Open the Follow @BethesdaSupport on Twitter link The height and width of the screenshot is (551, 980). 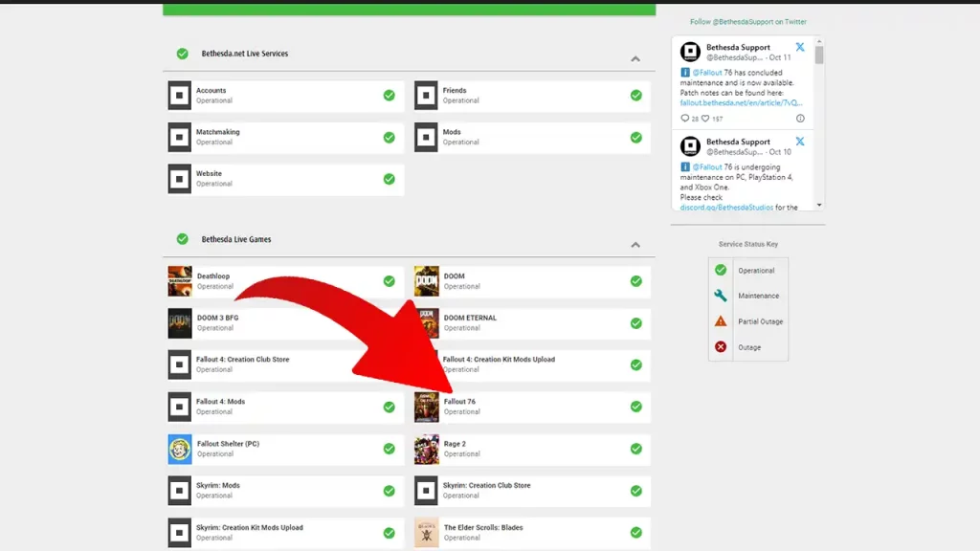click(748, 22)
